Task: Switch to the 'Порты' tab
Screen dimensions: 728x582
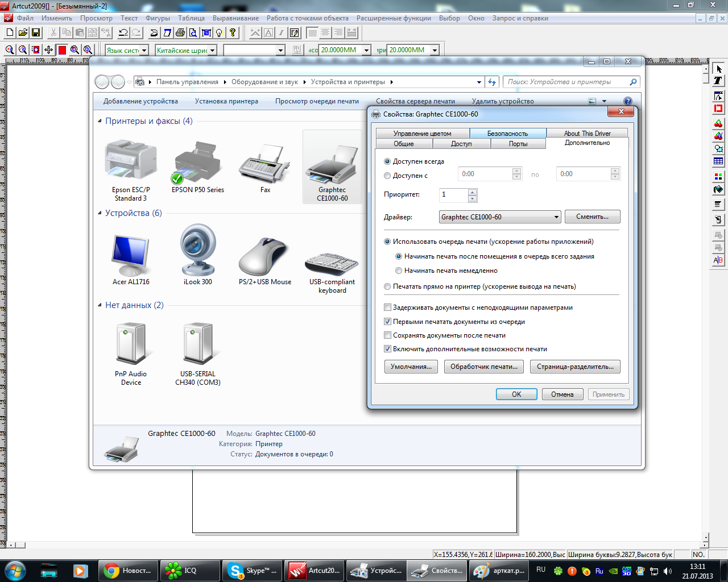Action: coord(518,144)
